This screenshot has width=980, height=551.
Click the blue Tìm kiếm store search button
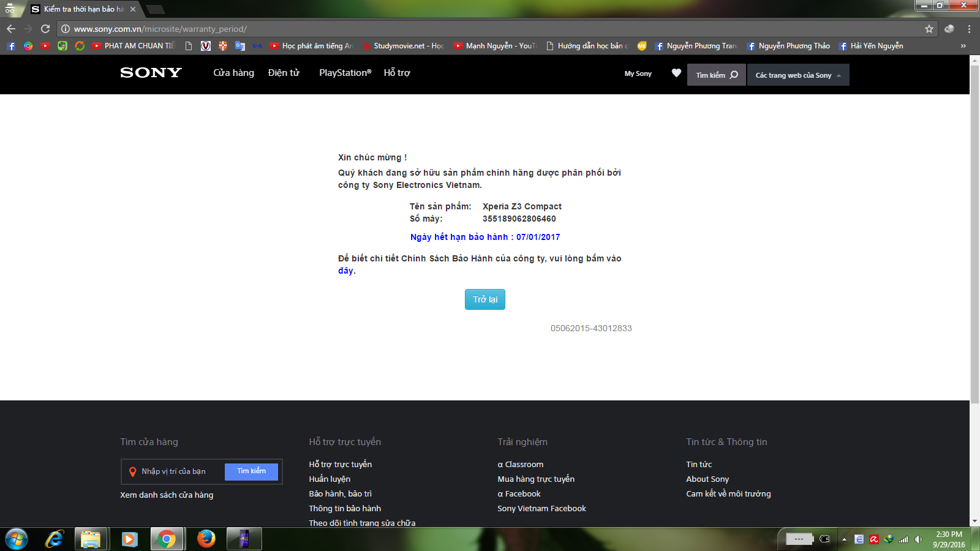pyautogui.click(x=251, y=471)
